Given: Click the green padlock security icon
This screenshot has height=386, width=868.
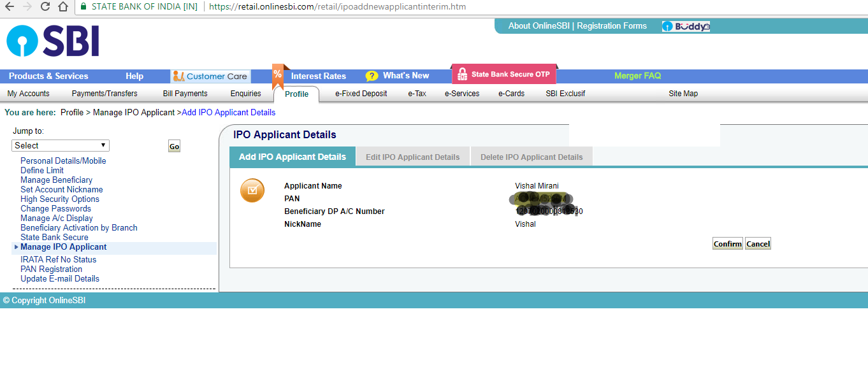Looking at the screenshot, I should (x=83, y=7).
